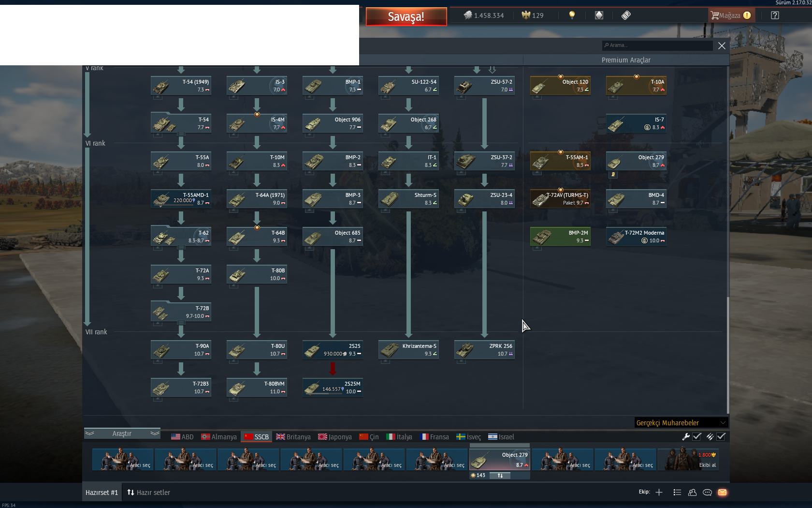The height and width of the screenshot is (508, 812).
Task: Switch to the Japonya nation tab
Action: tap(335, 437)
